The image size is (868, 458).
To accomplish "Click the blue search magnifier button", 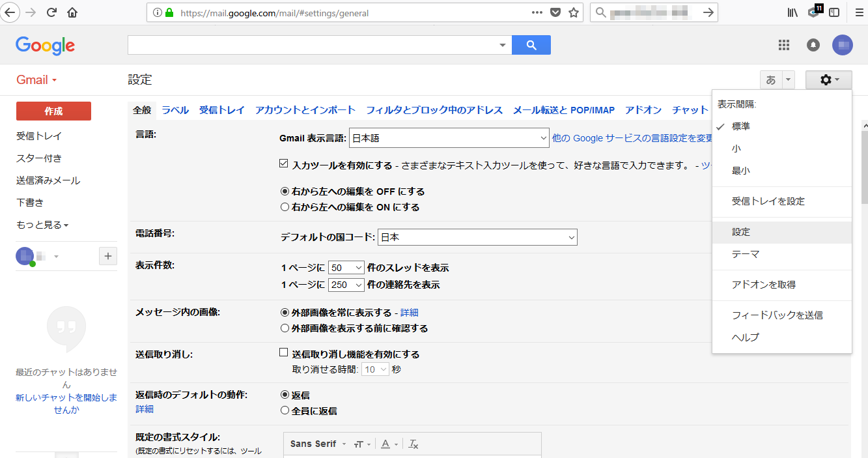I will point(531,45).
